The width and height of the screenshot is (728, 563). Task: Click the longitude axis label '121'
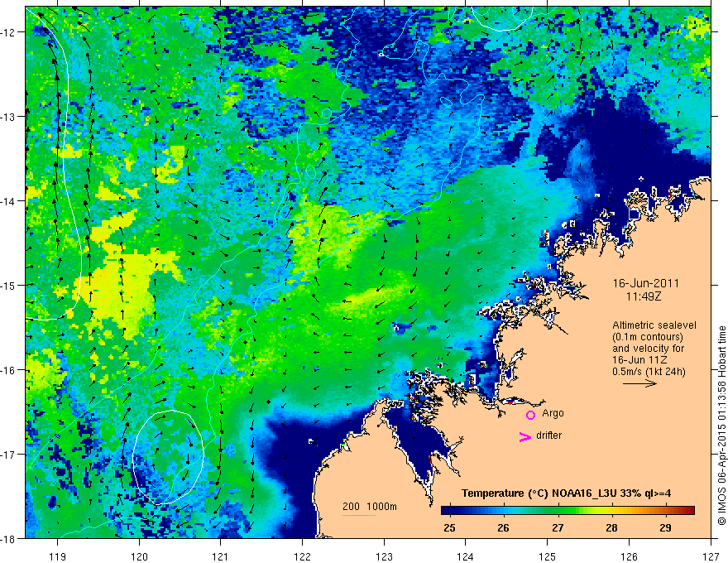[x=221, y=556]
